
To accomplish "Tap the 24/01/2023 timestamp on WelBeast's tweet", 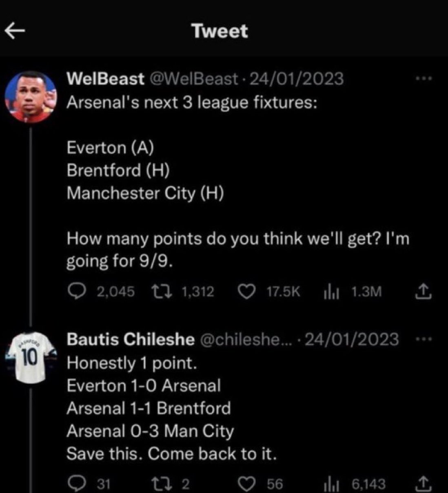I will click(x=296, y=79).
